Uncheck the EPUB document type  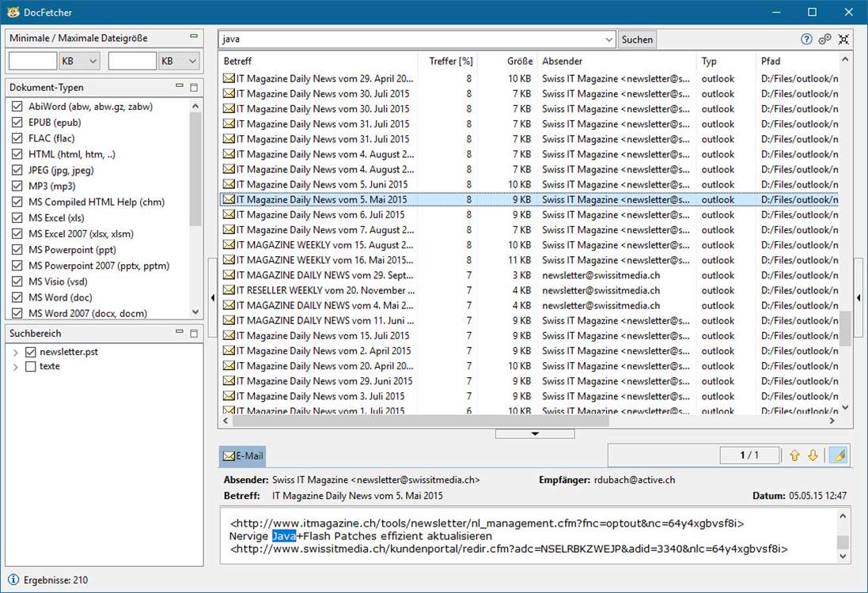pyautogui.click(x=17, y=123)
